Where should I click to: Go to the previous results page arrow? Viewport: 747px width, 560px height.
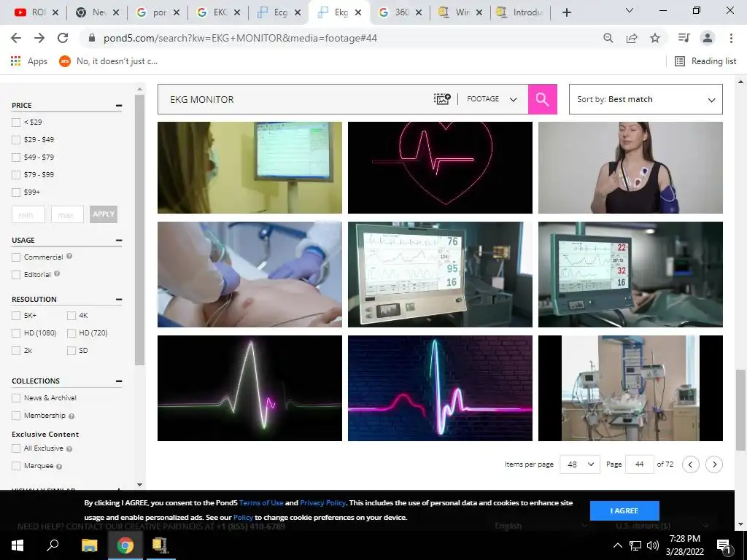(x=690, y=464)
